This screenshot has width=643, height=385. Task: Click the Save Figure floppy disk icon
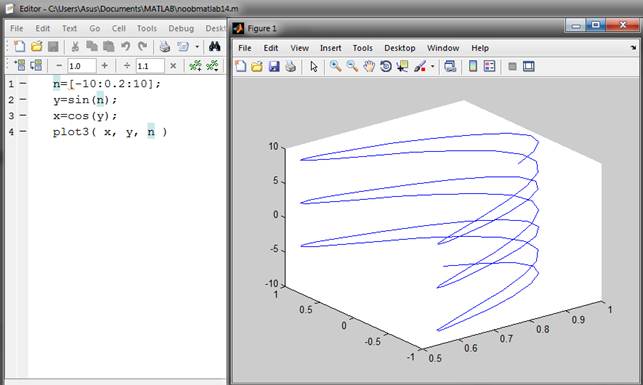pos(274,66)
